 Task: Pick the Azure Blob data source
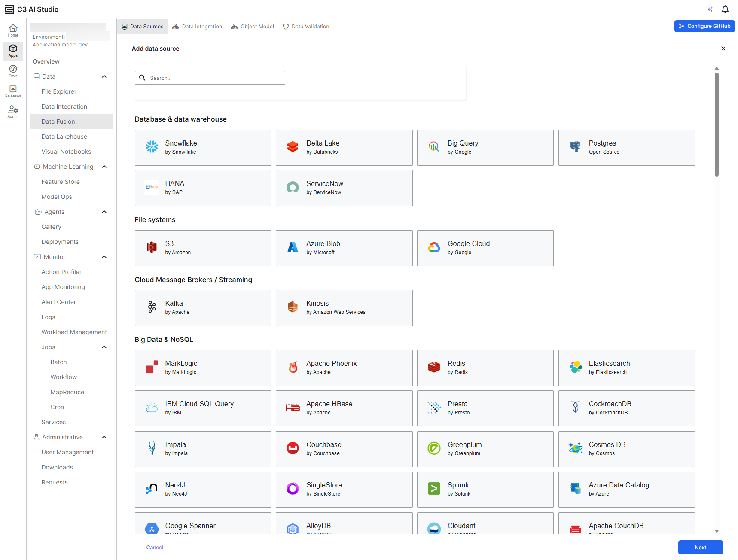tap(344, 248)
